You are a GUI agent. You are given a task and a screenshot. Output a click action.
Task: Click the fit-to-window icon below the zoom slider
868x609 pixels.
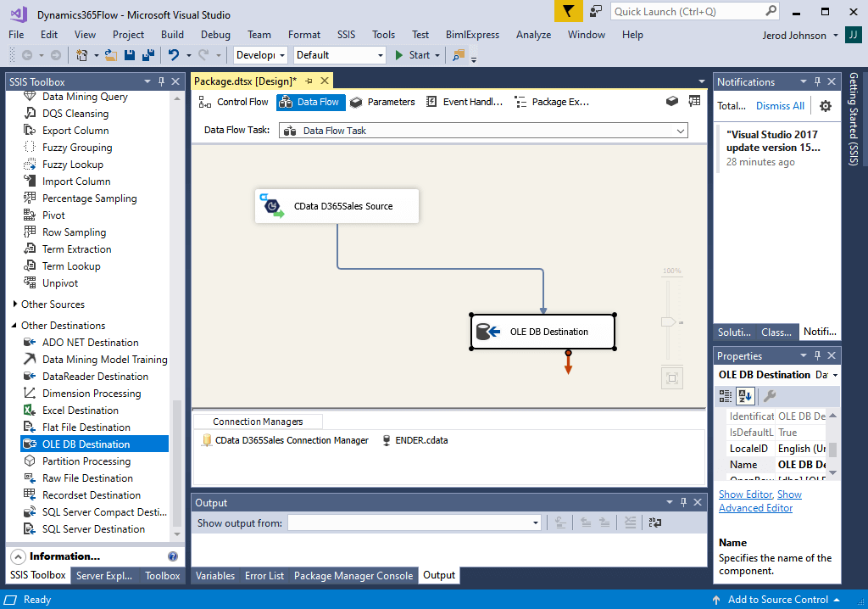671,378
